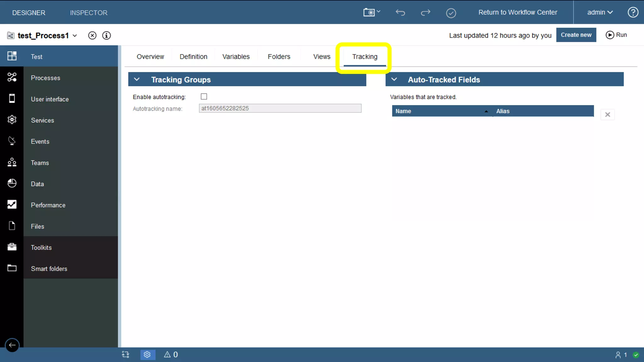Enable the autotracking checkbox
This screenshot has height=362, width=644.
click(x=204, y=96)
